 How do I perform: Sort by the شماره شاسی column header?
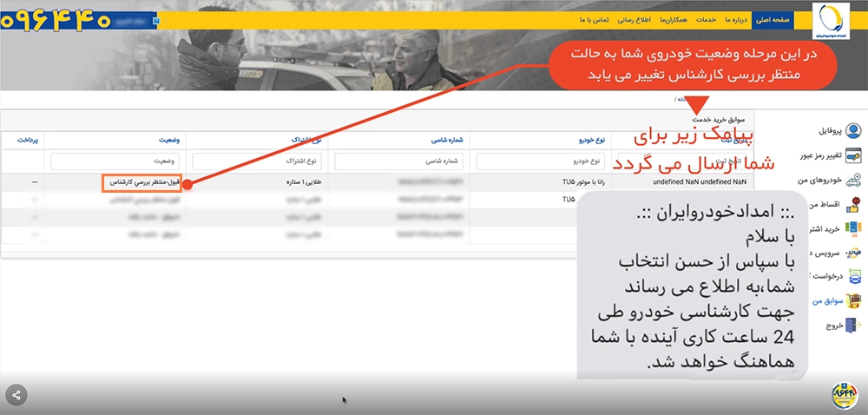(447, 140)
